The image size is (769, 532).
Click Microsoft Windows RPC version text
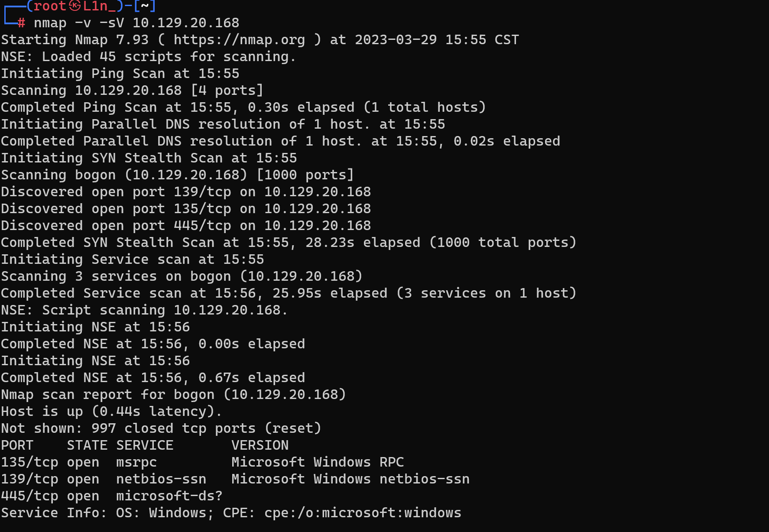(318, 462)
